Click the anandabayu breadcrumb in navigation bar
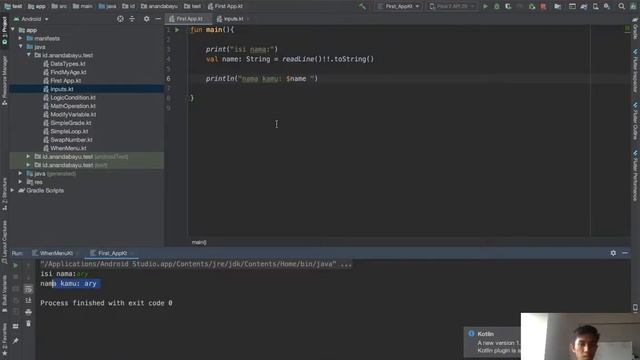Viewport: 640px width, 360px height. click(x=159, y=7)
